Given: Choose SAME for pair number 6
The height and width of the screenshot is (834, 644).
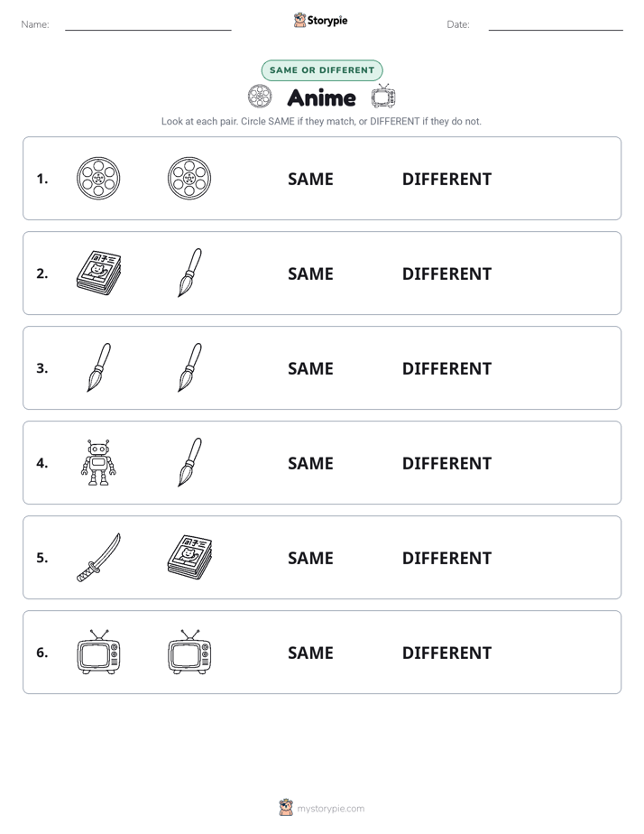Looking at the screenshot, I should point(310,653).
